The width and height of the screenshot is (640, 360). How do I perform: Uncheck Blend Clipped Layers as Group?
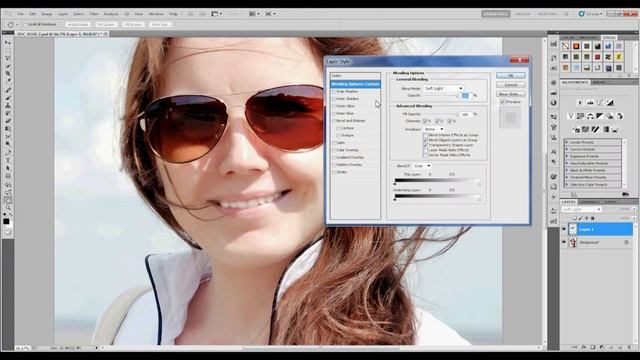pos(426,140)
